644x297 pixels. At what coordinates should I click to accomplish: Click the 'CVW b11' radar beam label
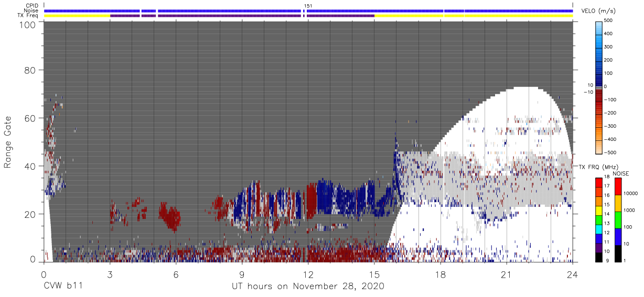[62, 287]
